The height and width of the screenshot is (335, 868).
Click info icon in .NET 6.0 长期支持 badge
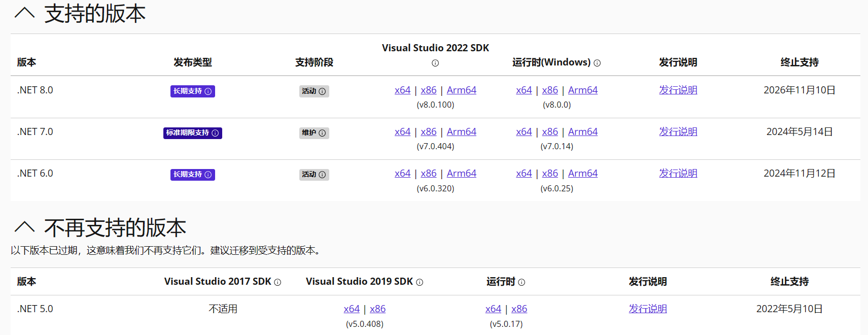point(208,175)
